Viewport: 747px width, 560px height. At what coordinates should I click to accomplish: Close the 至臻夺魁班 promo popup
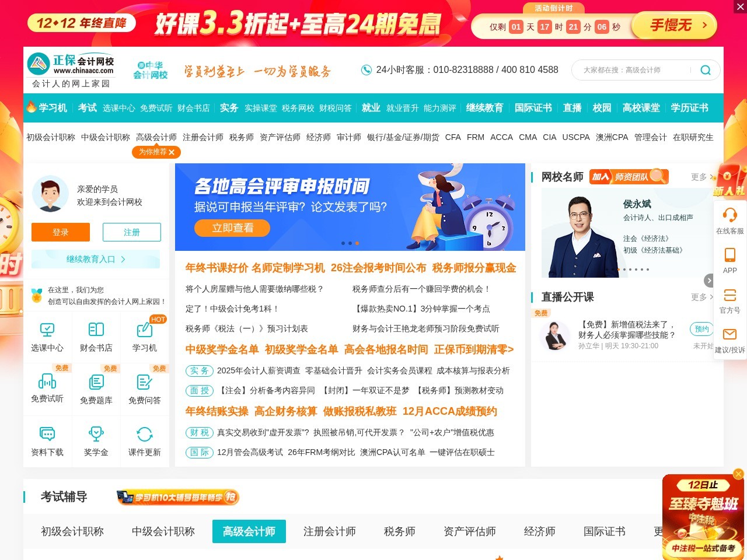click(x=737, y=474)
